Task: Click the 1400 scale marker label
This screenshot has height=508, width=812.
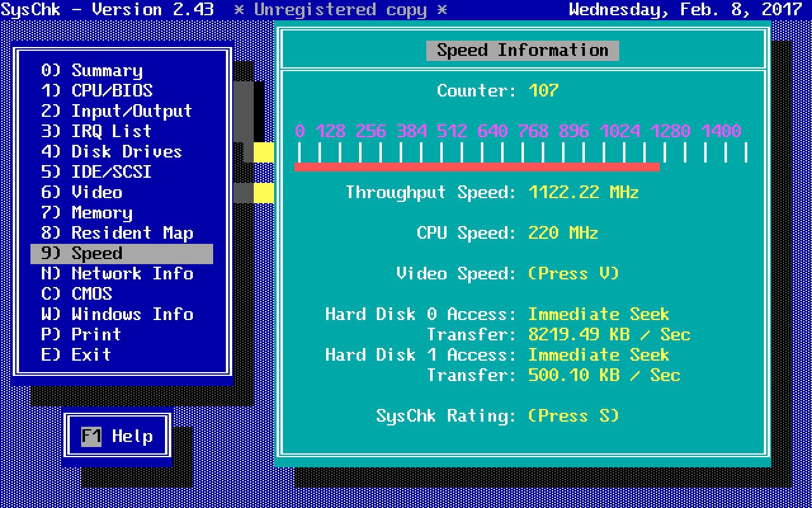Action: pos(721,131)
